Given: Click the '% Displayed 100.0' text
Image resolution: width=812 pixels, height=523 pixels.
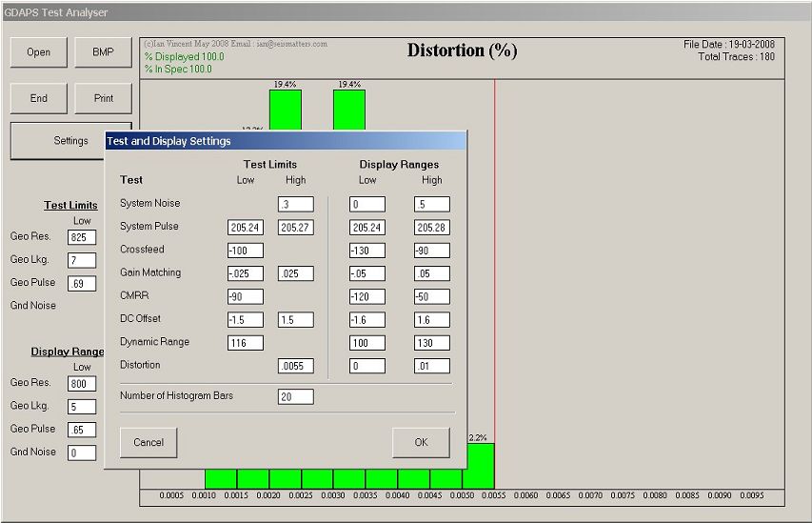Looking at the screenshot, I should click(185, 56).
